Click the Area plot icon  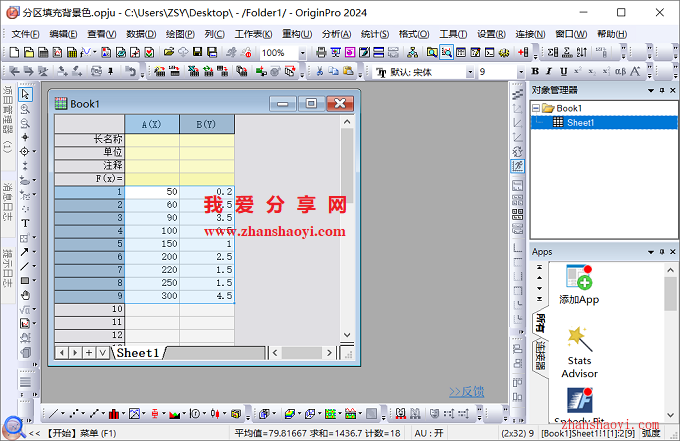[174, 414]
